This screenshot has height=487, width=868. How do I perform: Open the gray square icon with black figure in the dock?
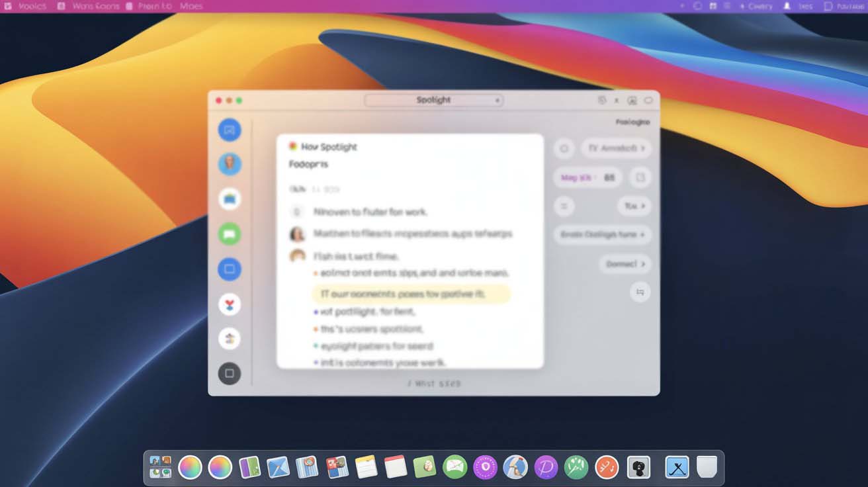click(x=638, y=468)
